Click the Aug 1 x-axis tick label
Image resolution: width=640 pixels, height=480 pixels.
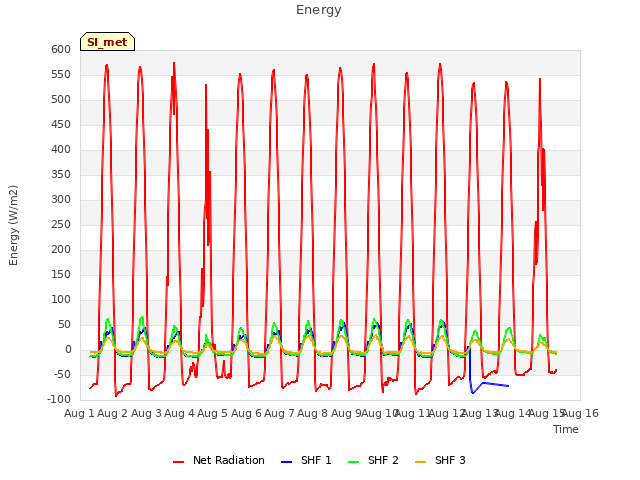pos(80,413)
